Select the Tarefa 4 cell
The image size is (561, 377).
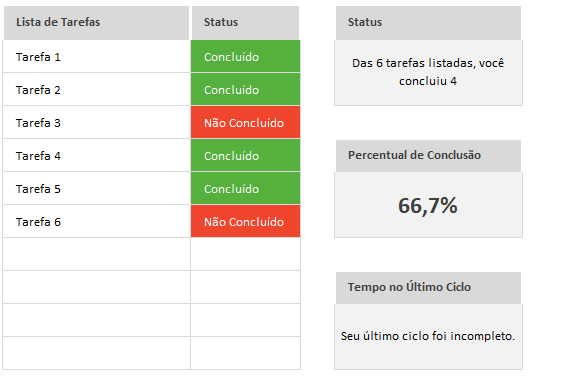click(x=97, y=156)
